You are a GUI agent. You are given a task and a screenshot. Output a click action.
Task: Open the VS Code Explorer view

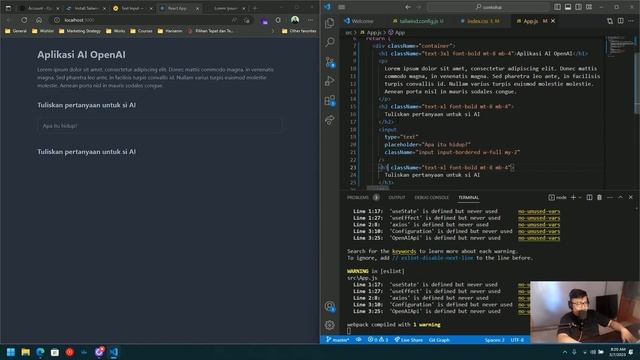(330, 23)
